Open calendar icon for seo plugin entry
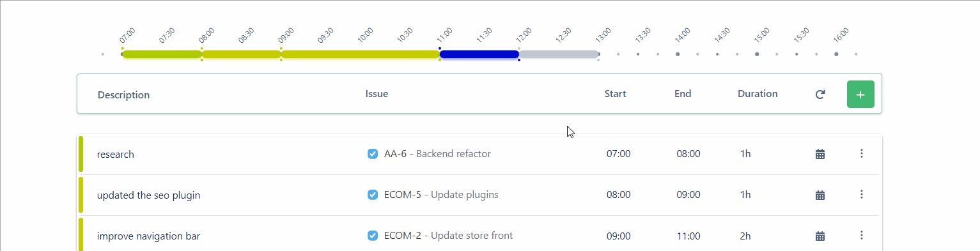 click(x=820, y=195)
